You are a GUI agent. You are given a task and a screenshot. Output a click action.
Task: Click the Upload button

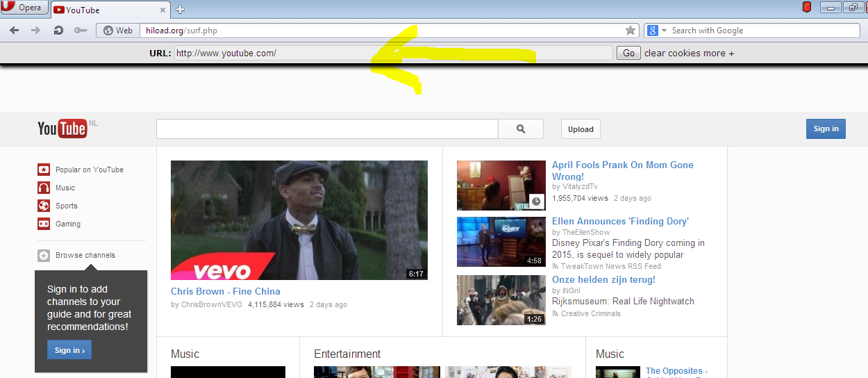(x=581, y=129)
